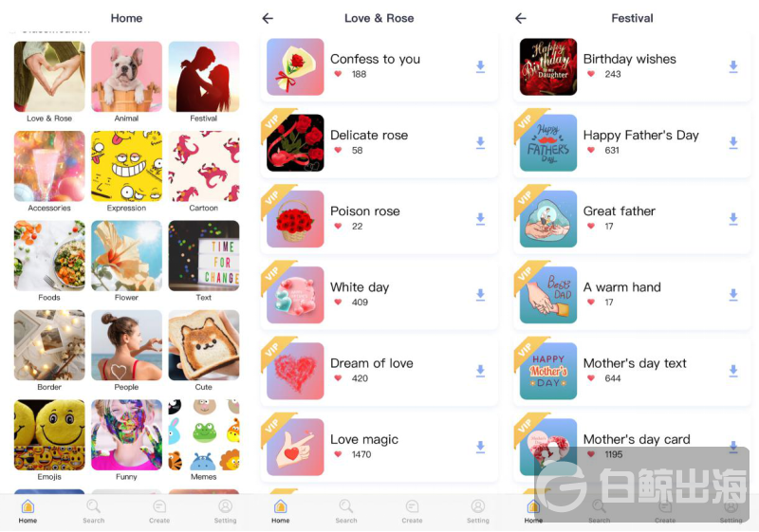Select the Great father list entry

[632, 219]
